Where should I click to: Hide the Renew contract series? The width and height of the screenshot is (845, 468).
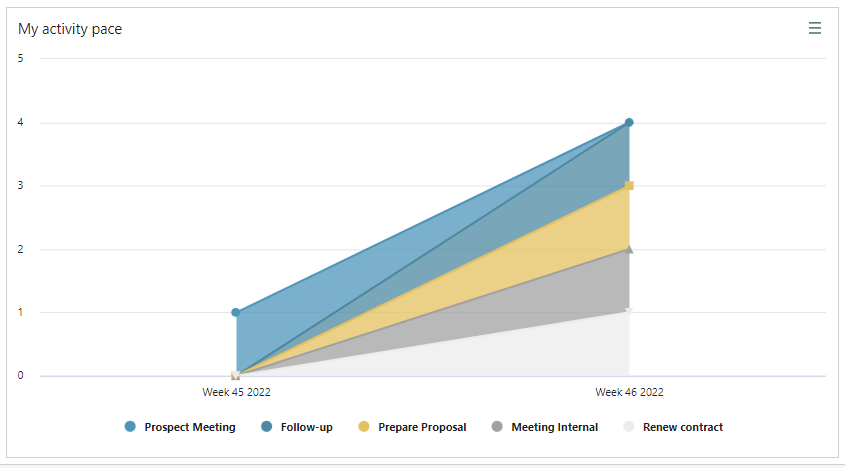coord(673,427)
